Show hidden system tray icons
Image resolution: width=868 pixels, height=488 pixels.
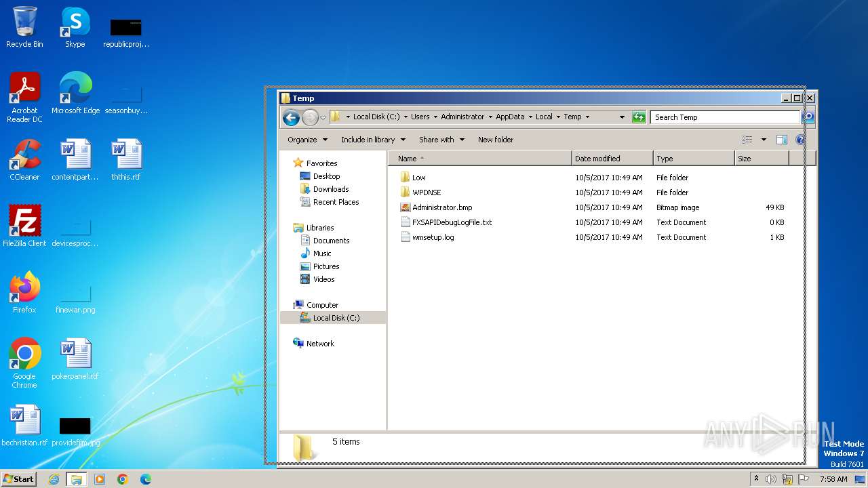click(x=756, y=479)
